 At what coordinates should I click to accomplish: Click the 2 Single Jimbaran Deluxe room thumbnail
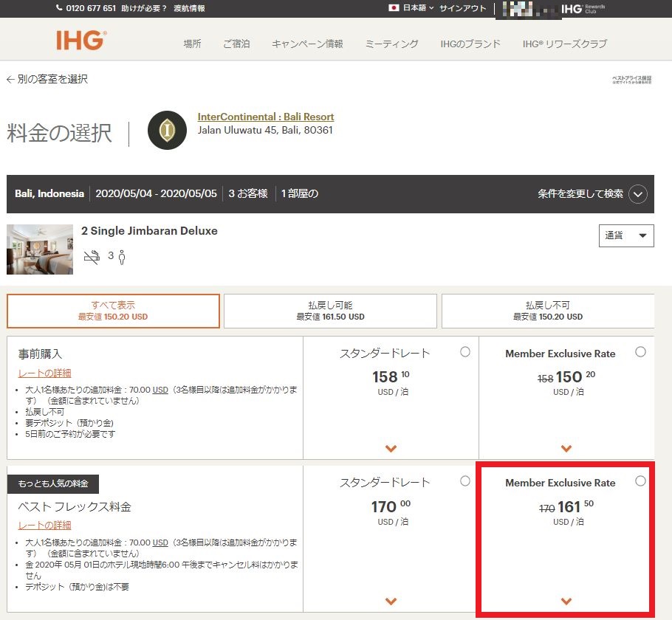(x=40, y=249)
